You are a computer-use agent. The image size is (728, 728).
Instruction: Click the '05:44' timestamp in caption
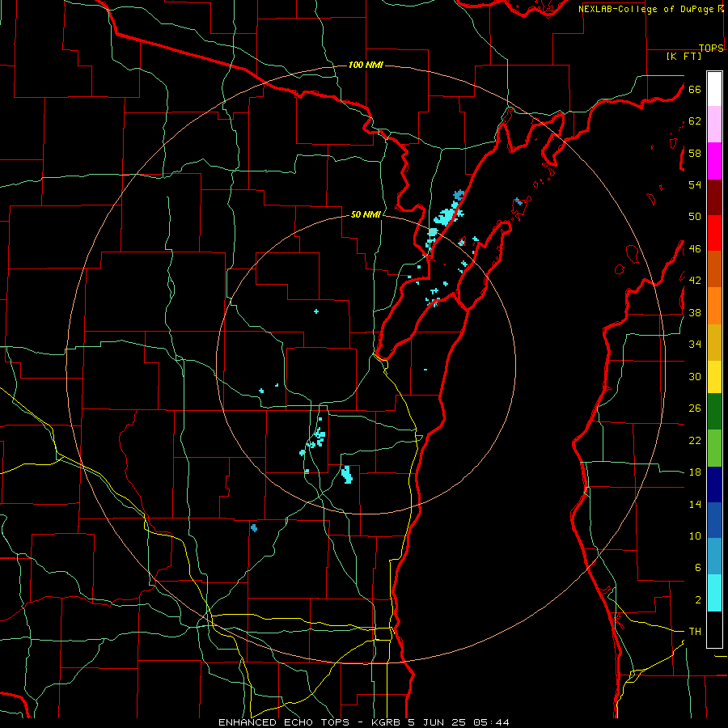click(x=491, y=722)
